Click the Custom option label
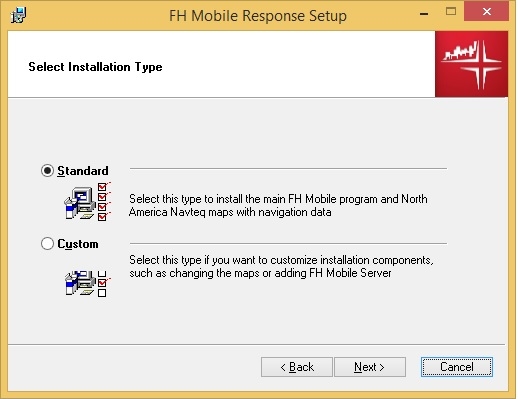This screenshot has width=518, height=399. [x=78, y=244]
